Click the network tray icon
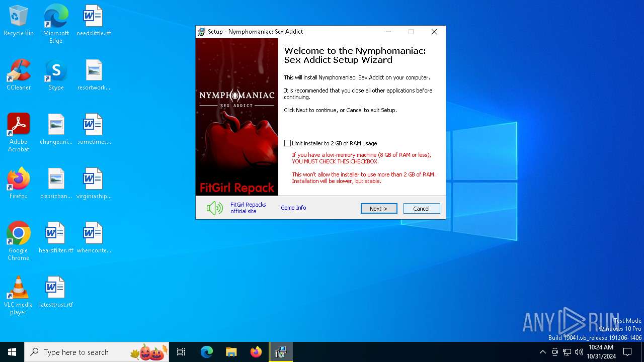644x362 pixels. [x=567, y=352]
